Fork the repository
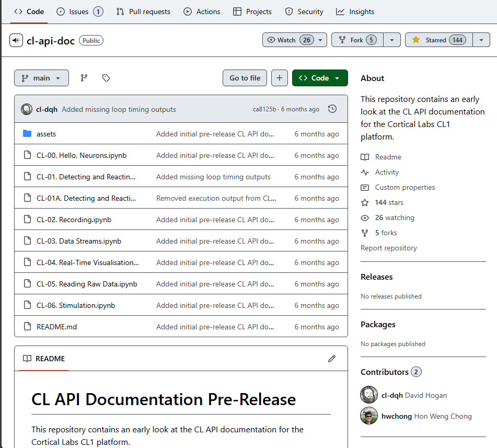 tap(357, 40)
